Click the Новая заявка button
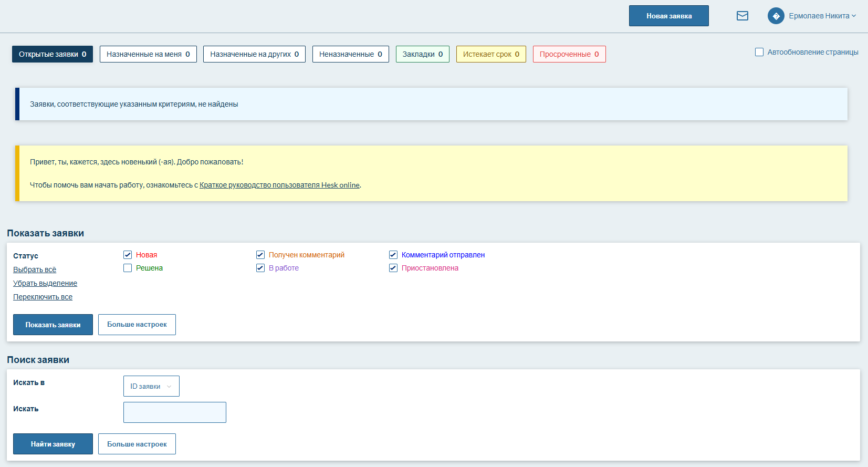The image size is (868, 467). [x=668, y=16]
